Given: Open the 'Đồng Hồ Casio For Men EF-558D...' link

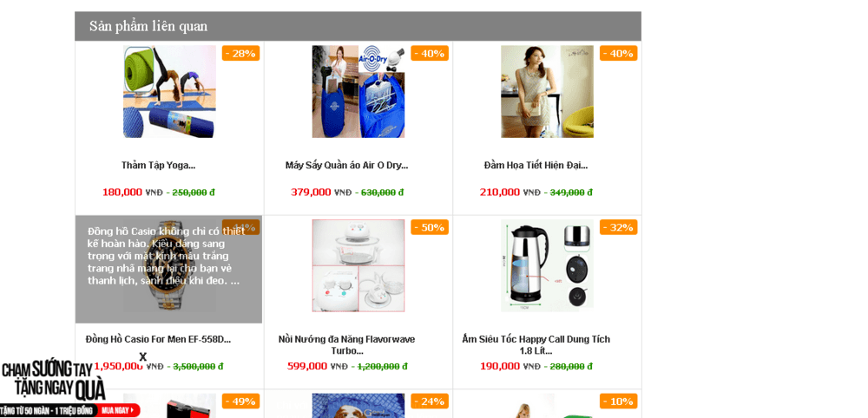Looking at the screenshot, I should tap(158, 339).
